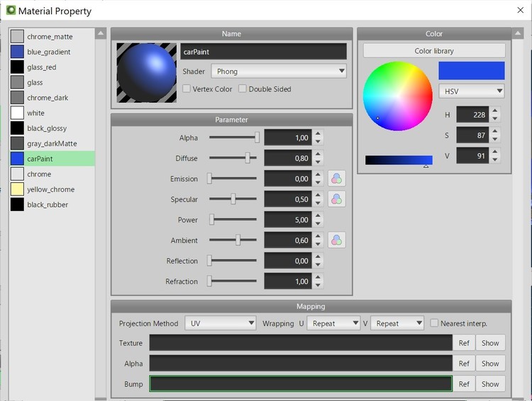The width and height of the screenshot is (532, 401).
Task: Click the Diffuse slider handle
Action: coord(248,157)
